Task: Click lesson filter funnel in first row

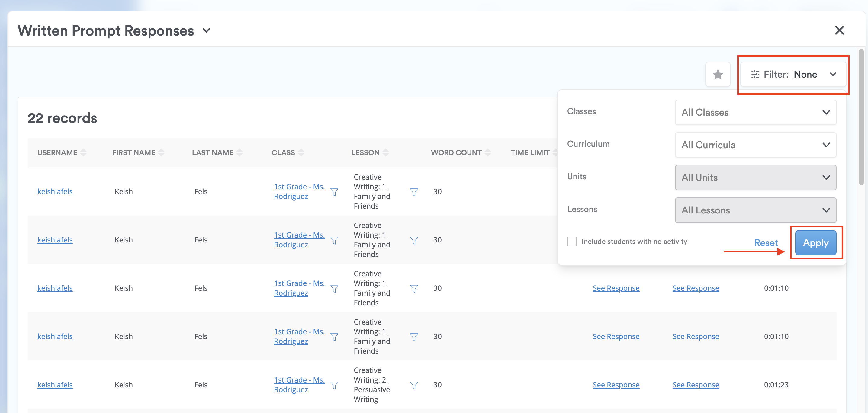Action: pyautogui.click(x=414, y=192)
